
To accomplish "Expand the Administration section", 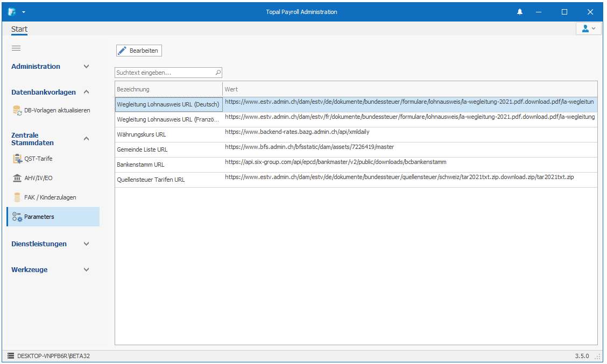I will point(86,67).
